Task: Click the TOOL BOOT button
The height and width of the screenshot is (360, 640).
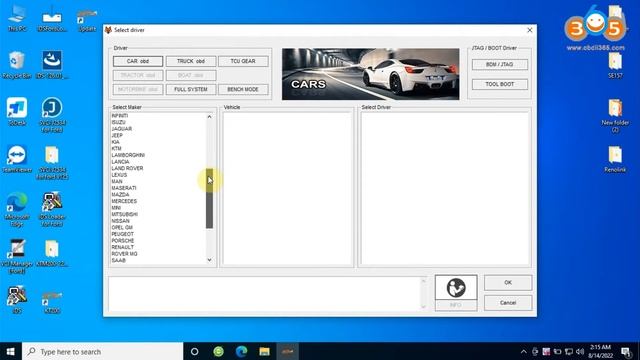Action: [500, 84]
